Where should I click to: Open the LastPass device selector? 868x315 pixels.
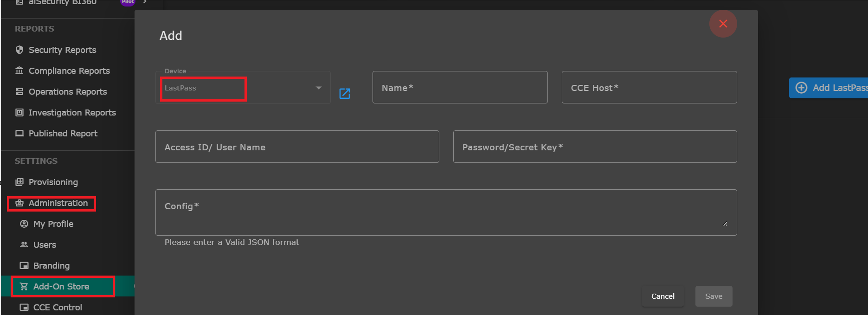(x=243, y=87)
